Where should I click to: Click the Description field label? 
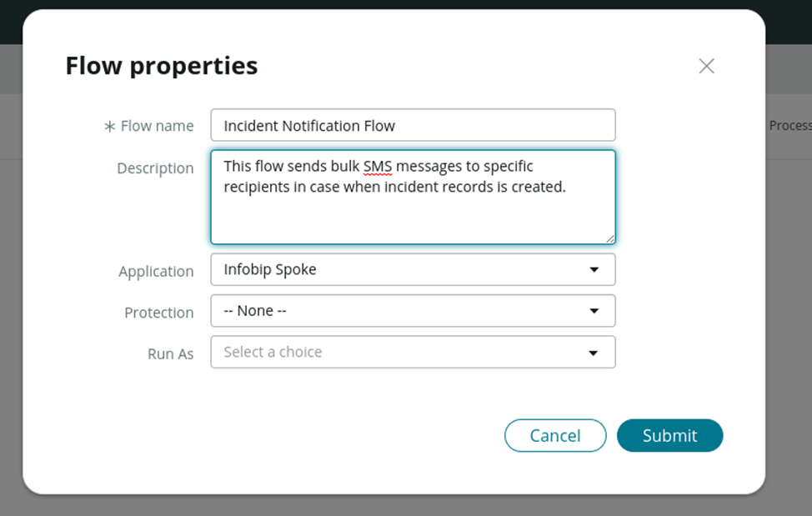155,168
